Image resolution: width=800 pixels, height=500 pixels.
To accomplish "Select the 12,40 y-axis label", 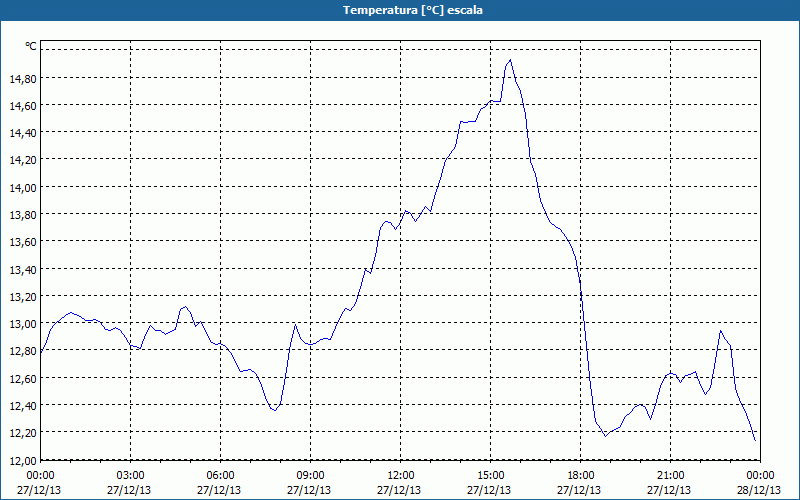I will click(x=22, y=406).
